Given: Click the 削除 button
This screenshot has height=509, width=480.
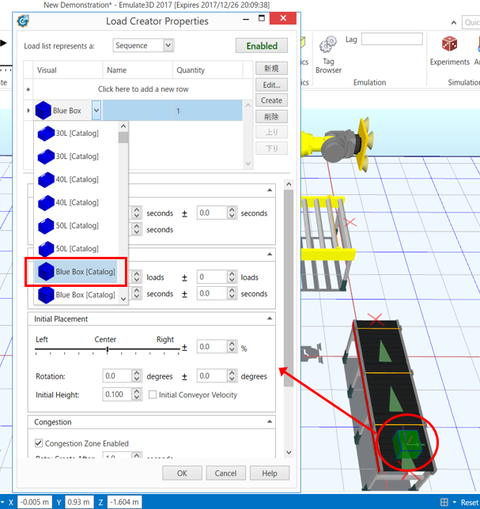Looking at the screenshot, I should (x=271, y=117).
